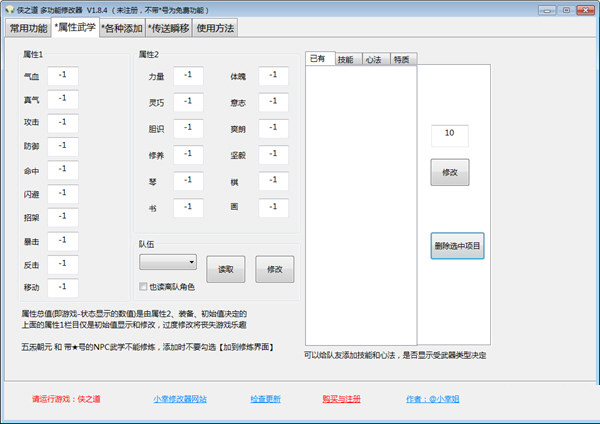The image size is (600, 424).
Task: Click inside the empty 已有 skills list
Action: (x=361, y=205)
